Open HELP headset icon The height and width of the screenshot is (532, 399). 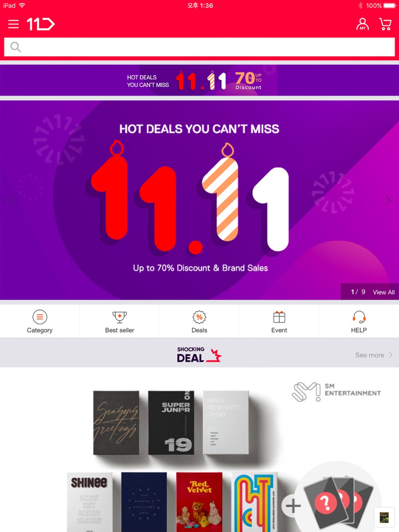(x=359, y=317)
